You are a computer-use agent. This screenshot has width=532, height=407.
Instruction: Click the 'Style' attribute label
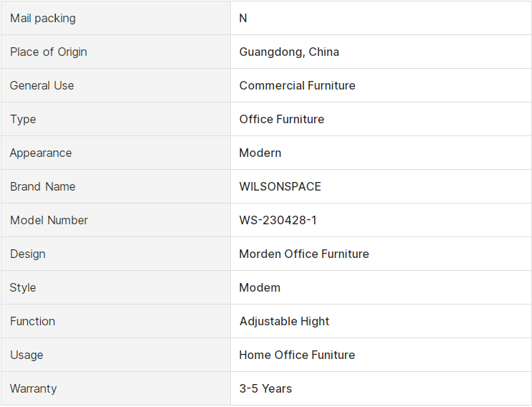[x=23, y=287]
